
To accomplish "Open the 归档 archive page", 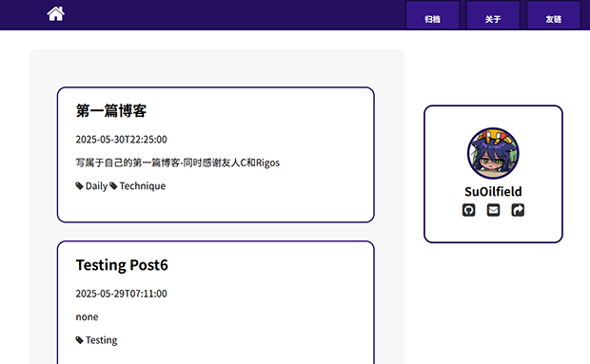I will (x=433, y=15).
